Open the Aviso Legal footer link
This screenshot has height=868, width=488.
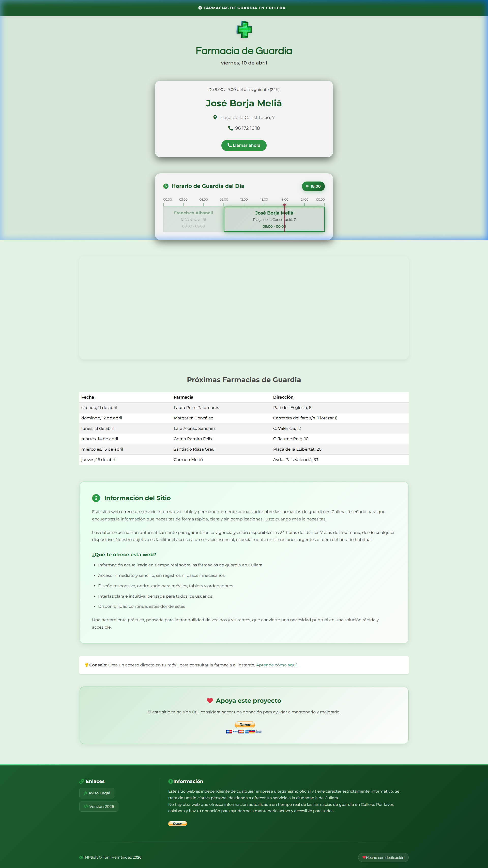pyautogui.click(x=97, y=793)
